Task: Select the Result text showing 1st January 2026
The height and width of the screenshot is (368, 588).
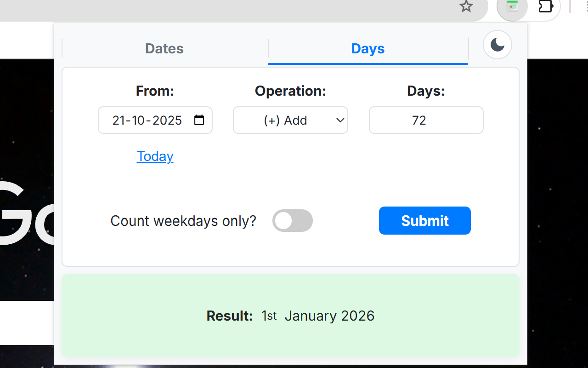Action: 317,316
